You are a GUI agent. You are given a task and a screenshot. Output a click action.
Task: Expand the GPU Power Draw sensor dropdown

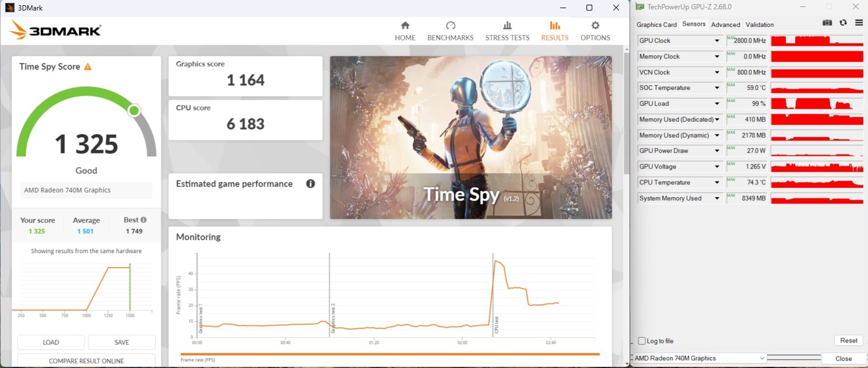718,151
